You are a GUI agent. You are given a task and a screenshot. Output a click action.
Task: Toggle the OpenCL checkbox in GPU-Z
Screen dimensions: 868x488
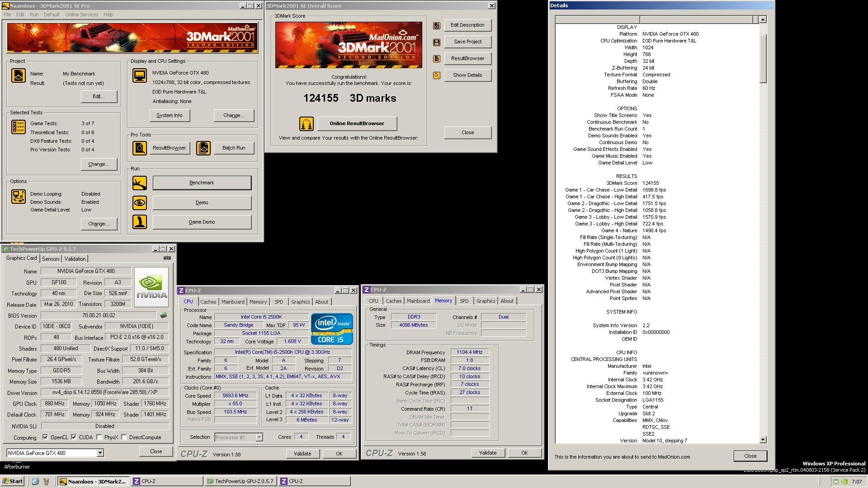(x=45, y=437)
